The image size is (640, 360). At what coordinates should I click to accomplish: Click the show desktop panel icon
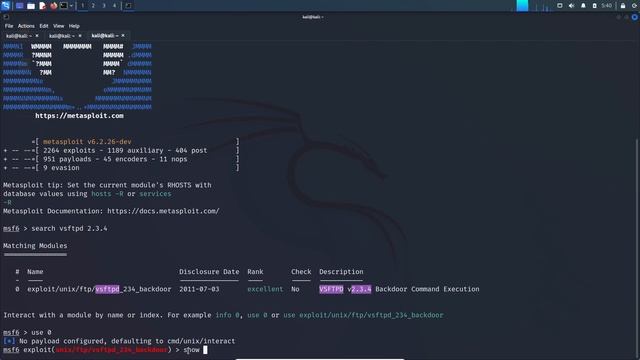tap(19, 6)
